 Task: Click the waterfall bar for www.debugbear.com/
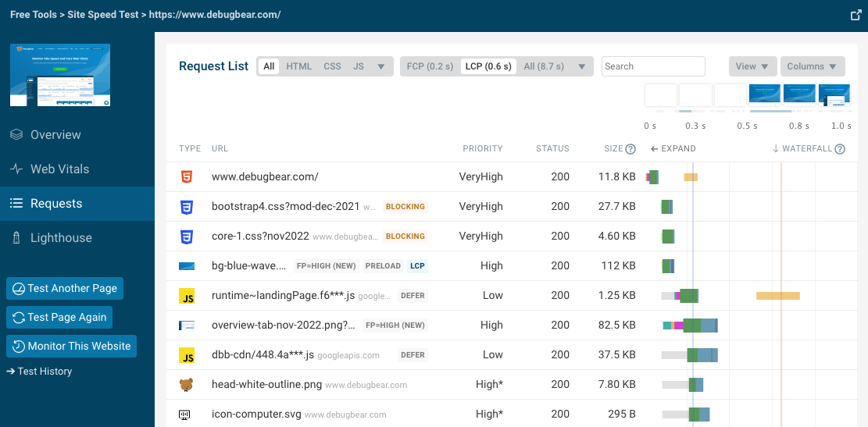click(652, 177)
